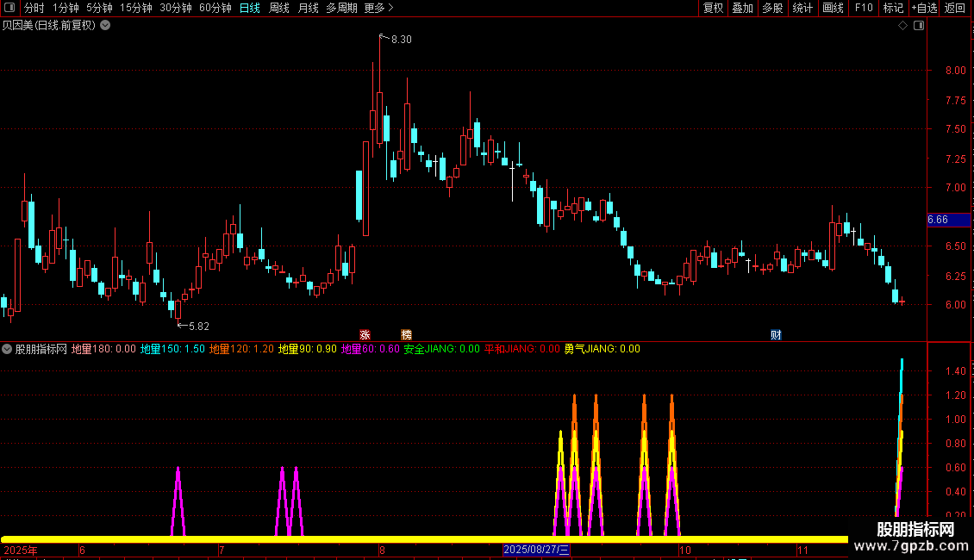974x560 pixels.
Task: Select the 平和JIANG: 0.00 label
Action: click(x=521, y=349)
